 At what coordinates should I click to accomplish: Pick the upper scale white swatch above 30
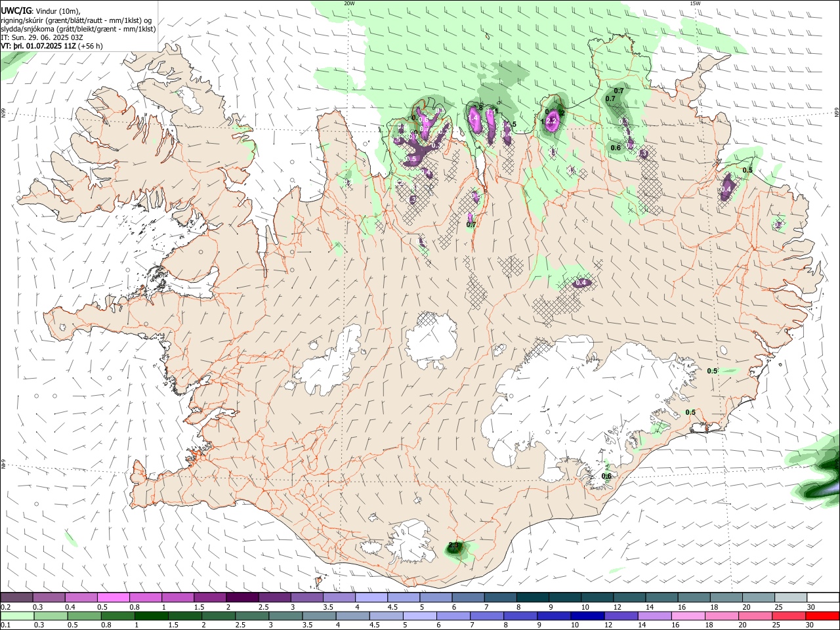824,598
